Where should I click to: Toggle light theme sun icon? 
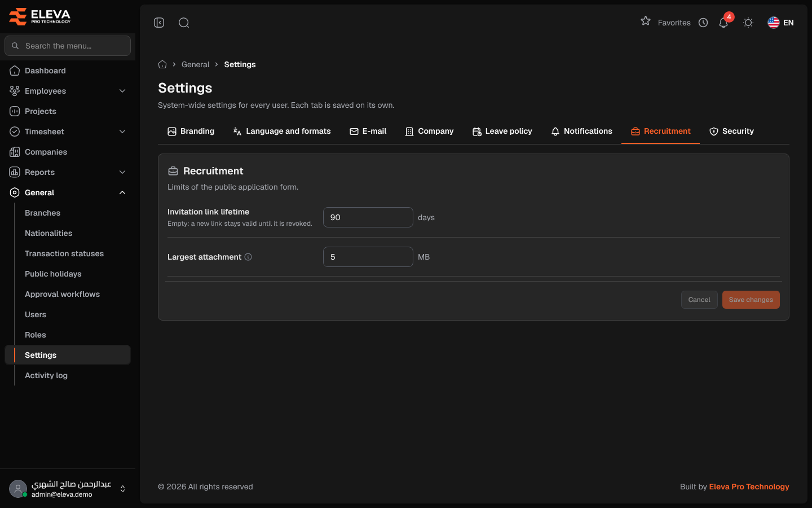[748, 23]
